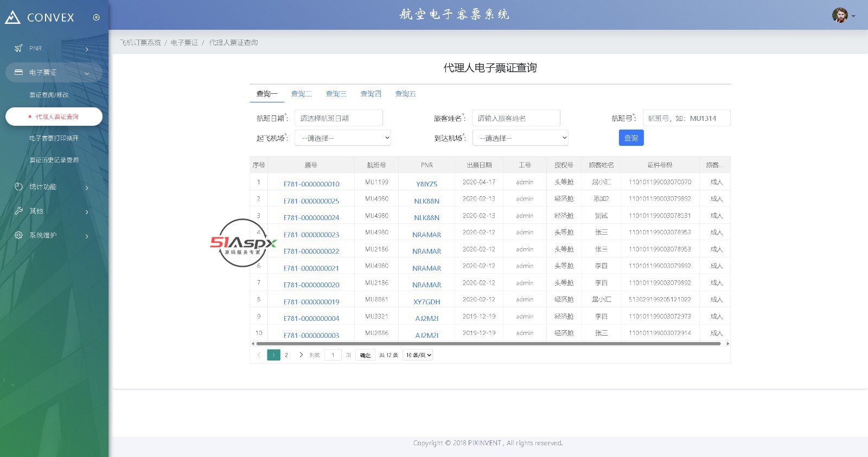Go to page 2 in pagination
This screenshot has height=457, width=868.
point(286,355)
